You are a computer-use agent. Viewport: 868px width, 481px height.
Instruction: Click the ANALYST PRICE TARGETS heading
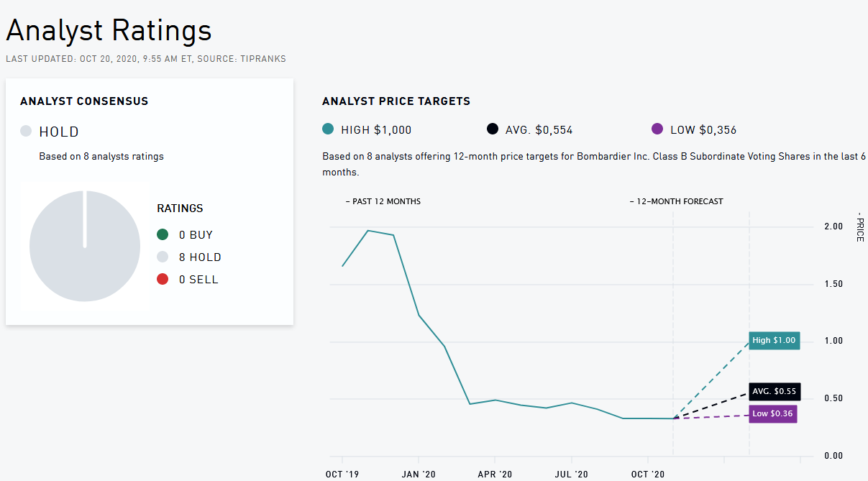pos(396,101)
